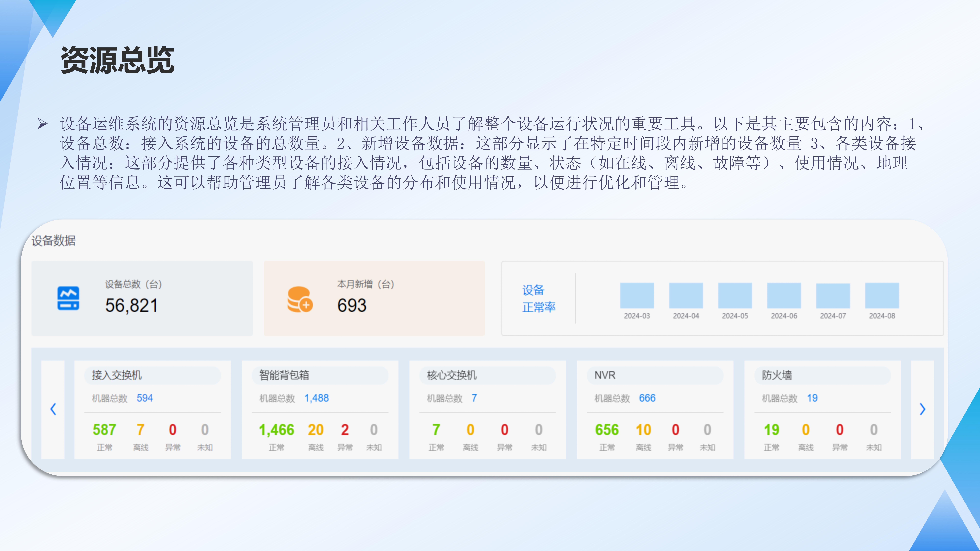Click the 资源总览 slide title

(118, 60)
